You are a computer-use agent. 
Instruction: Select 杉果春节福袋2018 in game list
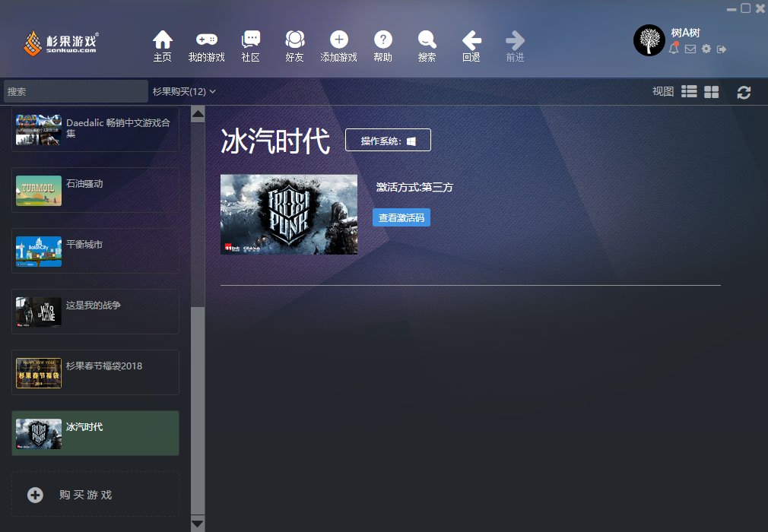(x=96, y=372)
